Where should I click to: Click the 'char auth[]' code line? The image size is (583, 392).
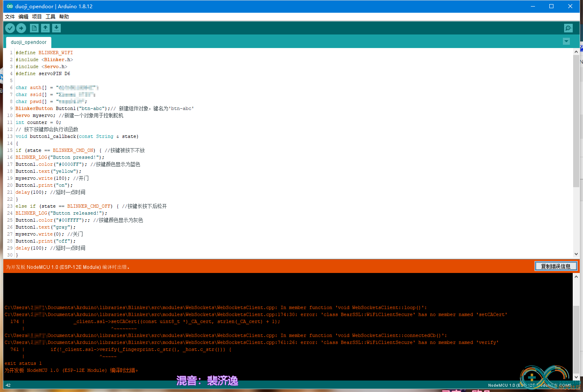pyautogui.click(x=57, y=87)
